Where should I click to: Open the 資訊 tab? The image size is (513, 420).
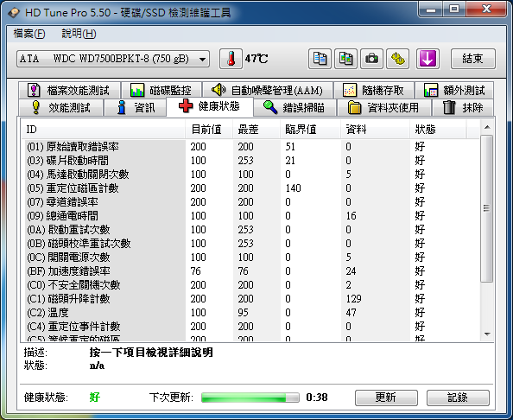pos(136,107)
